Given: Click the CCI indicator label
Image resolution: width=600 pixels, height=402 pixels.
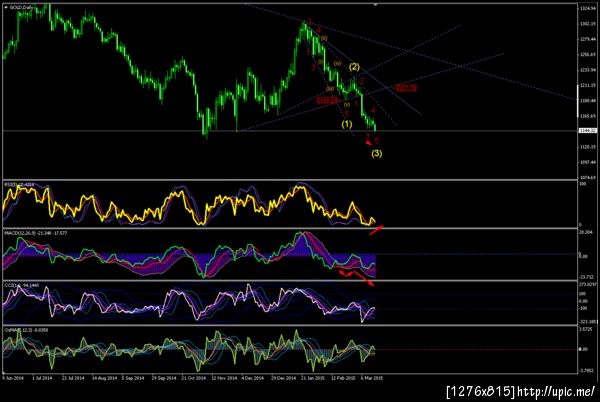Looking at the screenshot, I should (x=22, y=285).
